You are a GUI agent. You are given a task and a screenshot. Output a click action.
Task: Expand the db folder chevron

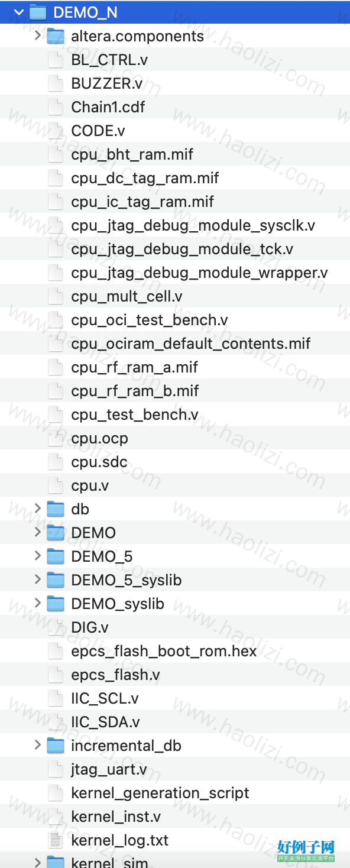(37, 509)
